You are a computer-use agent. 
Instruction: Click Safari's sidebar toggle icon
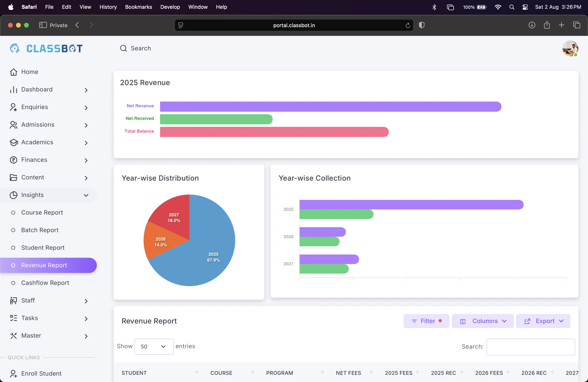pos(43,25)
